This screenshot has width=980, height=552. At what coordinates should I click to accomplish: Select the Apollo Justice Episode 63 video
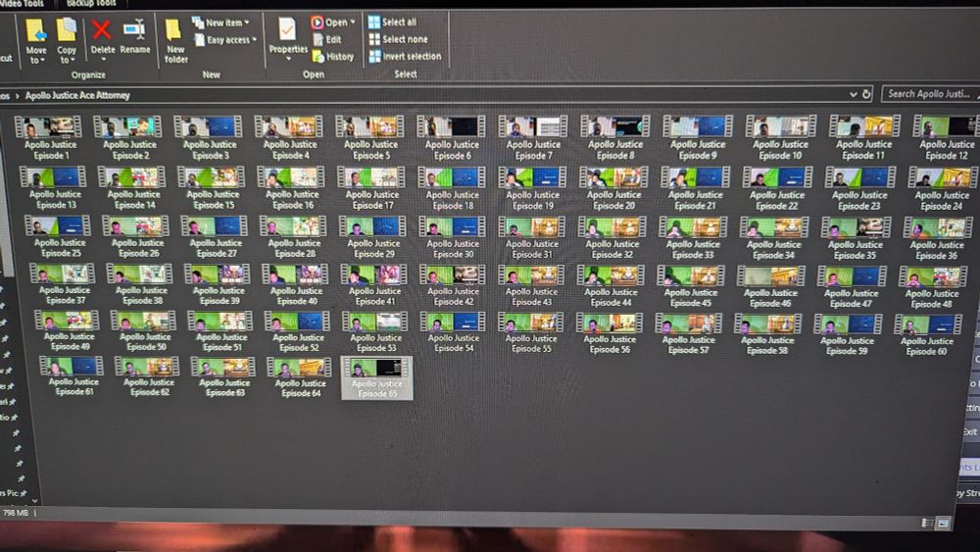pos(224,376)
